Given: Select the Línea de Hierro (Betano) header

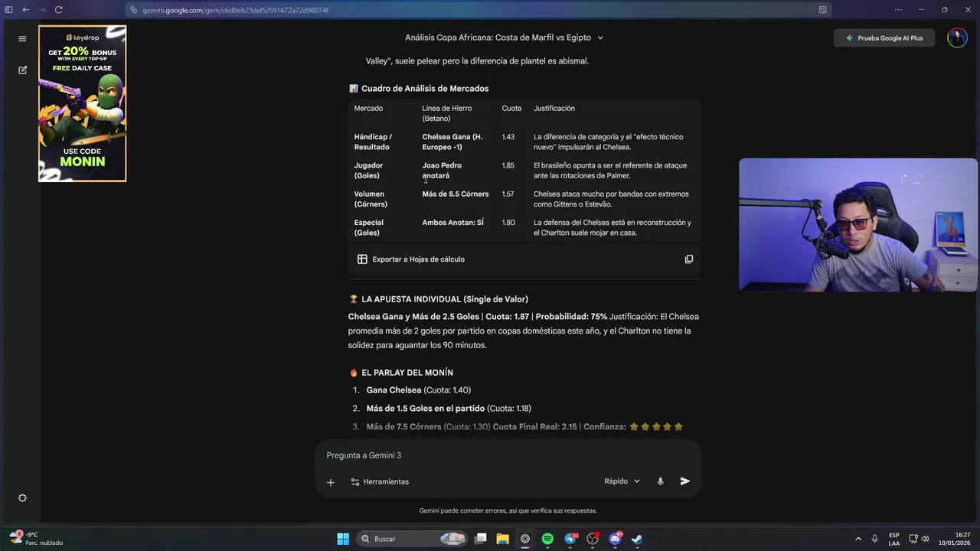Looking at the screenshot, I should point(447,113).
